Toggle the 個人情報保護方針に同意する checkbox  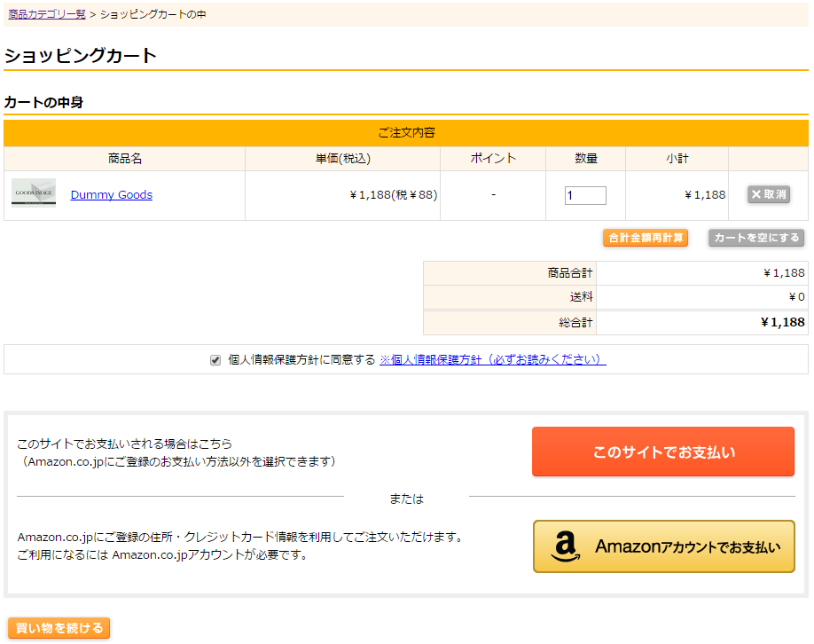tap(215, 360)
